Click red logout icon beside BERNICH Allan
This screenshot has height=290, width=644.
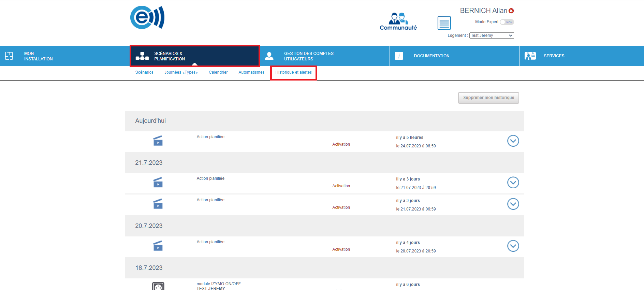(511, 11)
